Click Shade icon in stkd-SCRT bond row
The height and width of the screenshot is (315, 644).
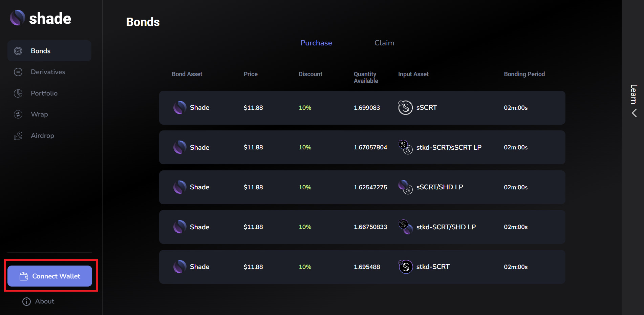pyautogui.click(x=180, y=267)
